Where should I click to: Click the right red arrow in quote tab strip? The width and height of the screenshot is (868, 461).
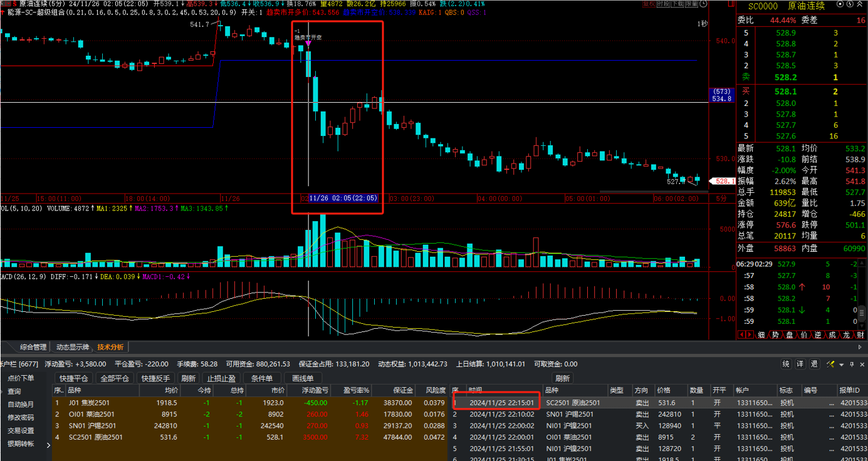tap(750, 334)
